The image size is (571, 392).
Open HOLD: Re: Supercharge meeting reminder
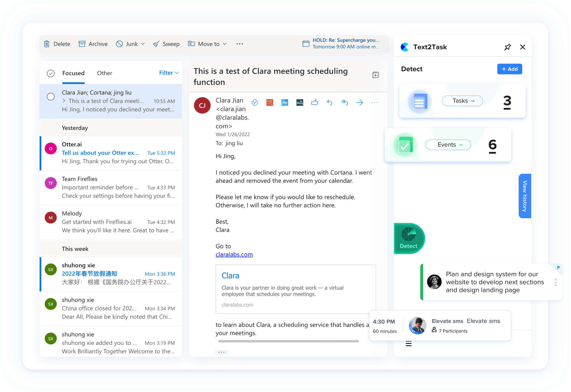tap(346, 44)
